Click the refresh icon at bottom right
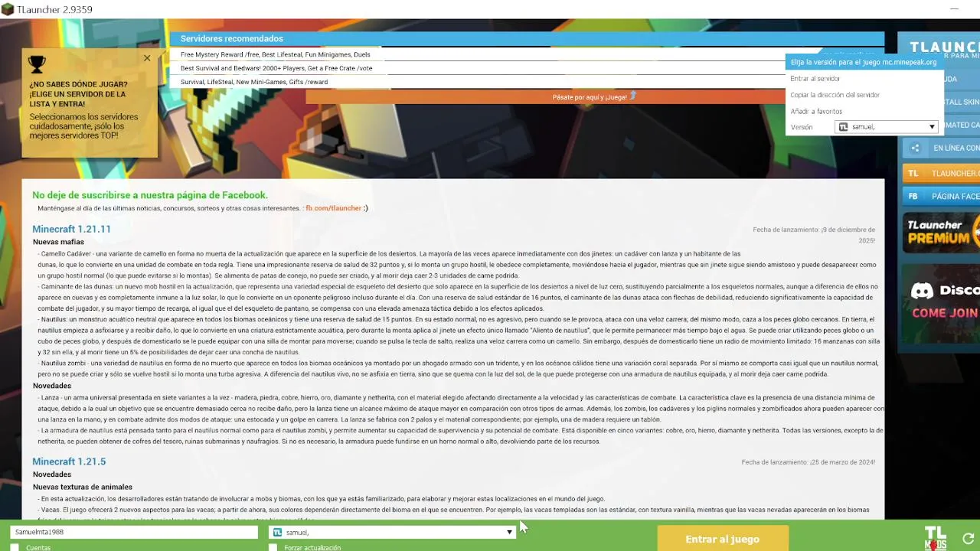 pyautogui.click(x=968, y=539)
